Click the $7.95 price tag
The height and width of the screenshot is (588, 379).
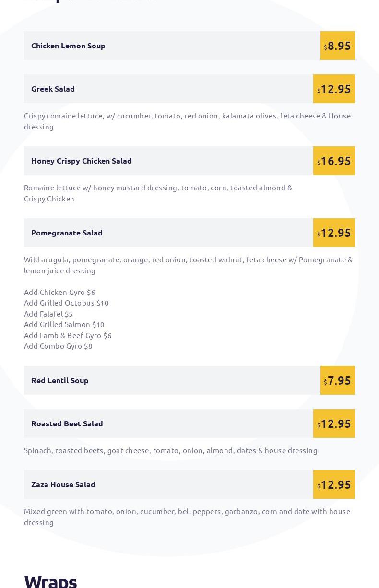(338, 380)
